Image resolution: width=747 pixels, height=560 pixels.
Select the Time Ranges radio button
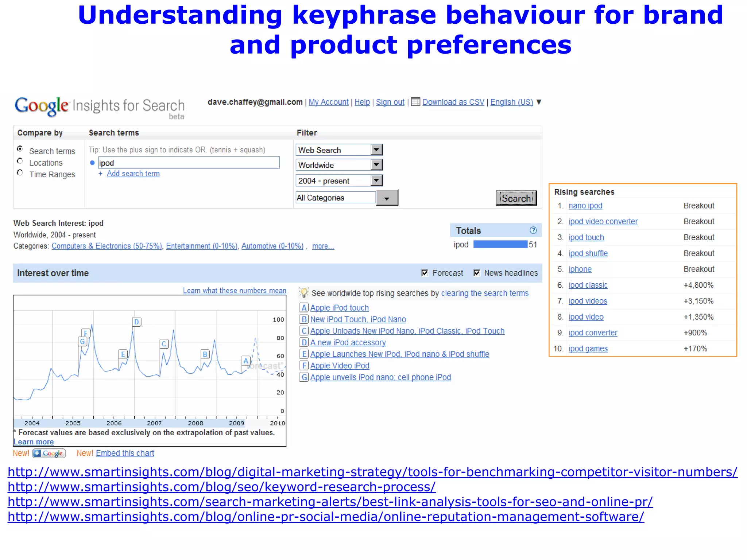click(x=20, y=172)
